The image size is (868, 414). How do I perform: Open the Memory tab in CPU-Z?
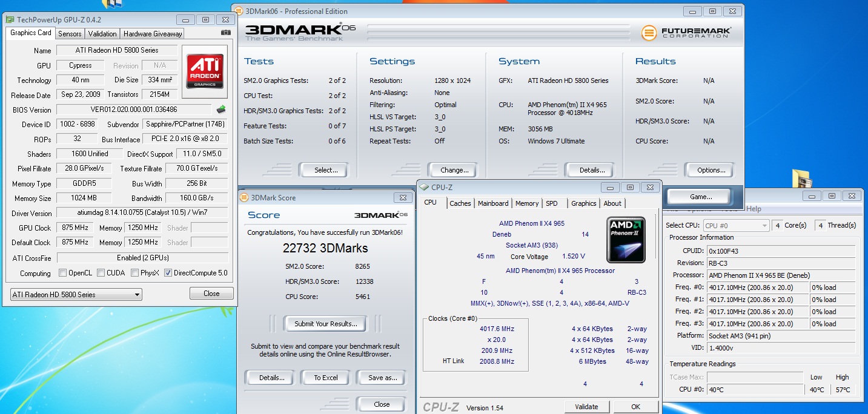527,203
